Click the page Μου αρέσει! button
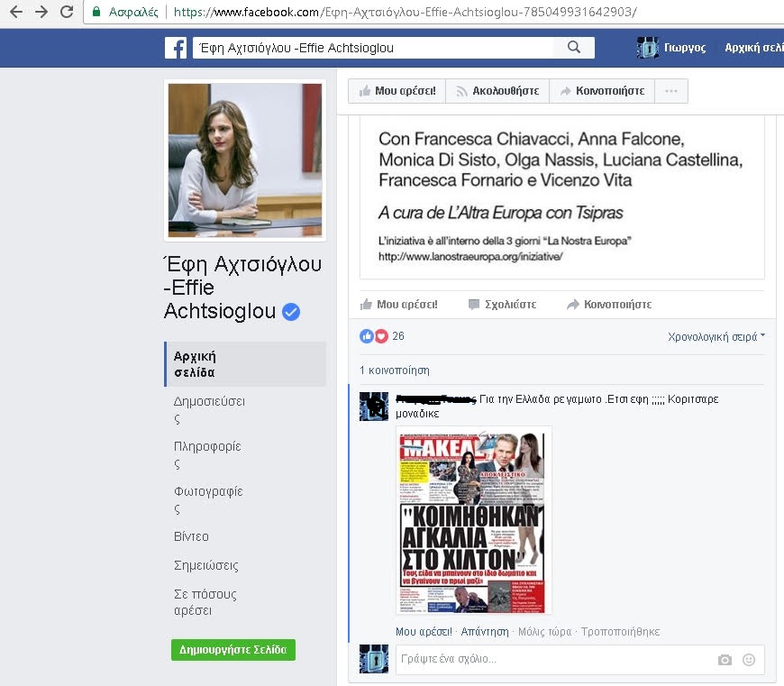Screen dimensions: 784x686 coord(397,91)
